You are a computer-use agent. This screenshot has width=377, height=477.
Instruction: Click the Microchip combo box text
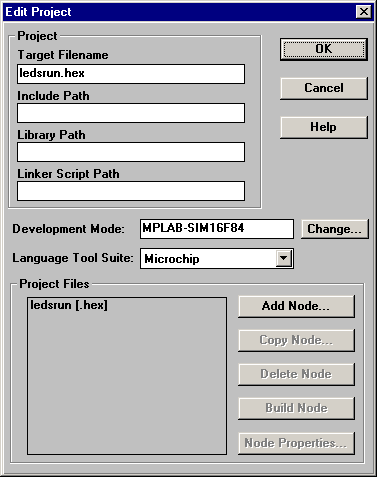pos(172,259)
